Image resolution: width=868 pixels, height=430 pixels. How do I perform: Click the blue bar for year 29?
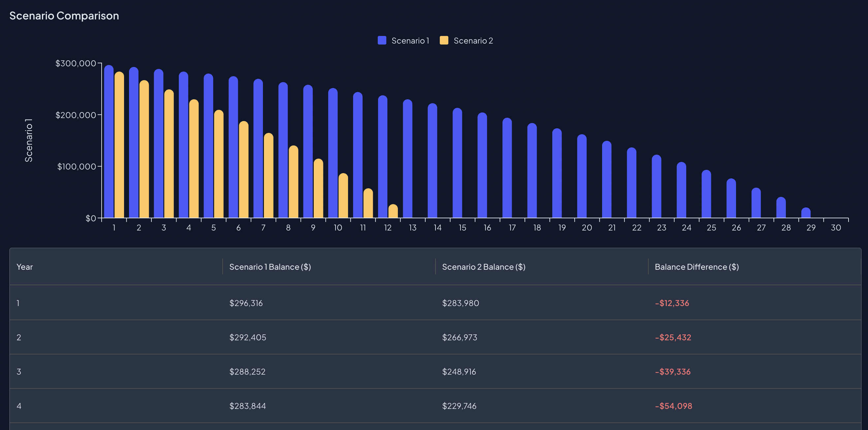click(806, 213)
